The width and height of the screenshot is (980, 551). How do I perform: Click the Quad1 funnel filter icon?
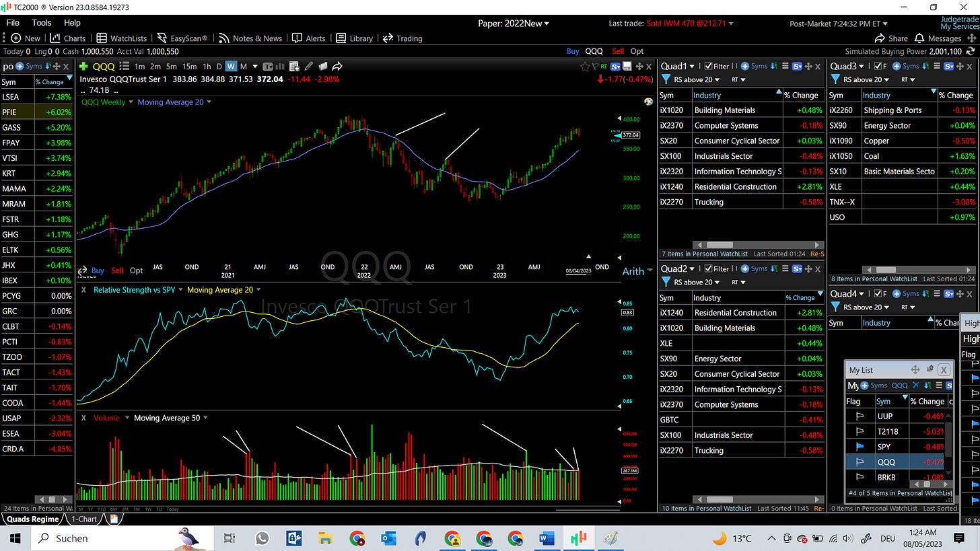[x=666, y=79]
